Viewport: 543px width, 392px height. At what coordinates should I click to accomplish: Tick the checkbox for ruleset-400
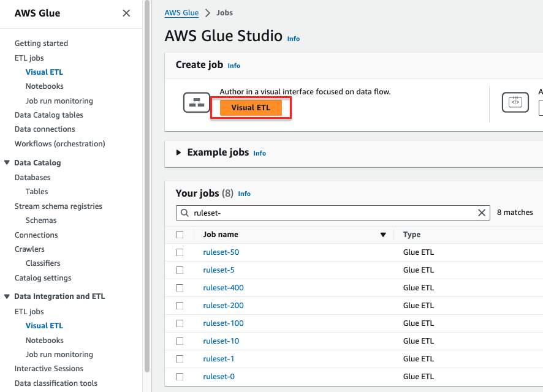[180, 288]
